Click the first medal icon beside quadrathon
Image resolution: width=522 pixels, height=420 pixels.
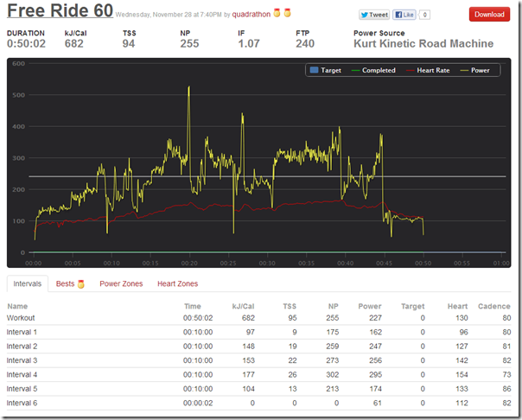(x=277, y=15)
